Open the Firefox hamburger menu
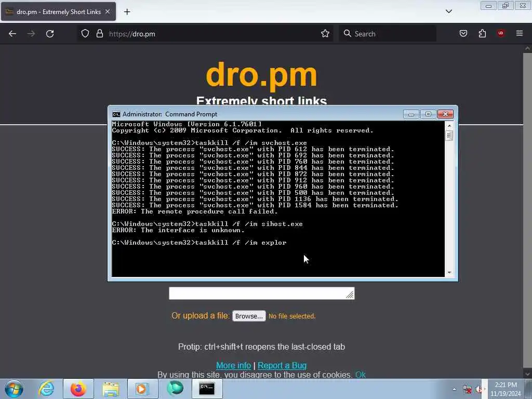The image size is (532, 399). [520, 33]
